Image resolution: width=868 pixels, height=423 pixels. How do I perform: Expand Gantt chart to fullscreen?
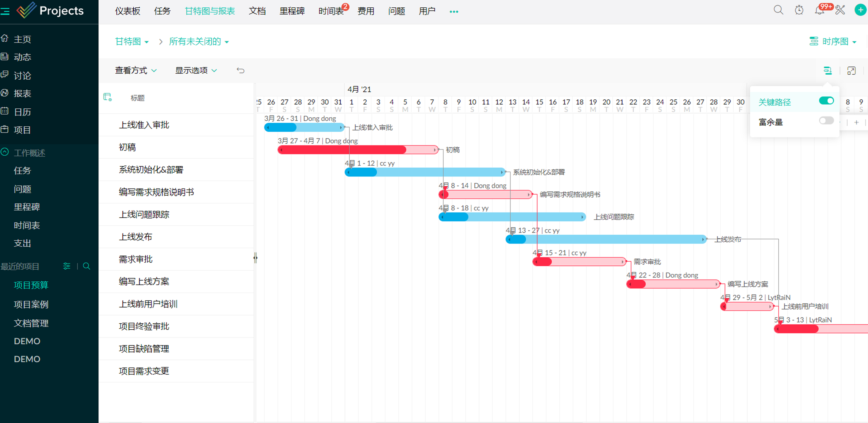point(851,70)
